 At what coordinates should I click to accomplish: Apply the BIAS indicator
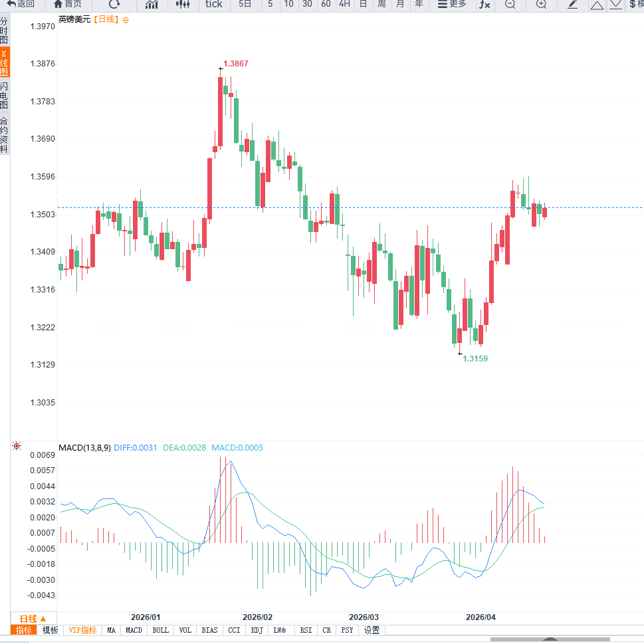pos(209,630)
